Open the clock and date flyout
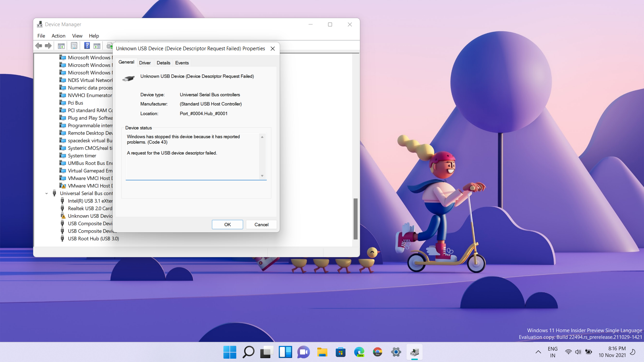Screen dimensions: 644x362 click(612, 352)
